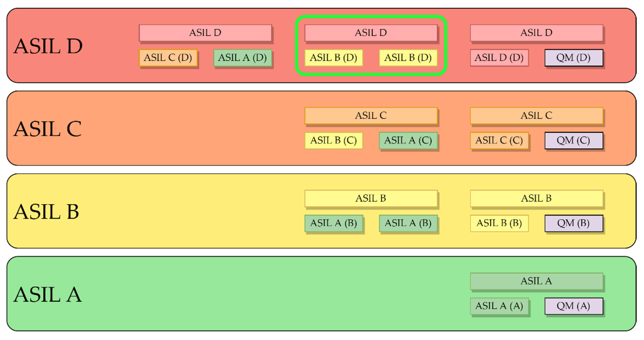
Task: Click the ASIL B bar above QM (B)
Action: [536, 198]
